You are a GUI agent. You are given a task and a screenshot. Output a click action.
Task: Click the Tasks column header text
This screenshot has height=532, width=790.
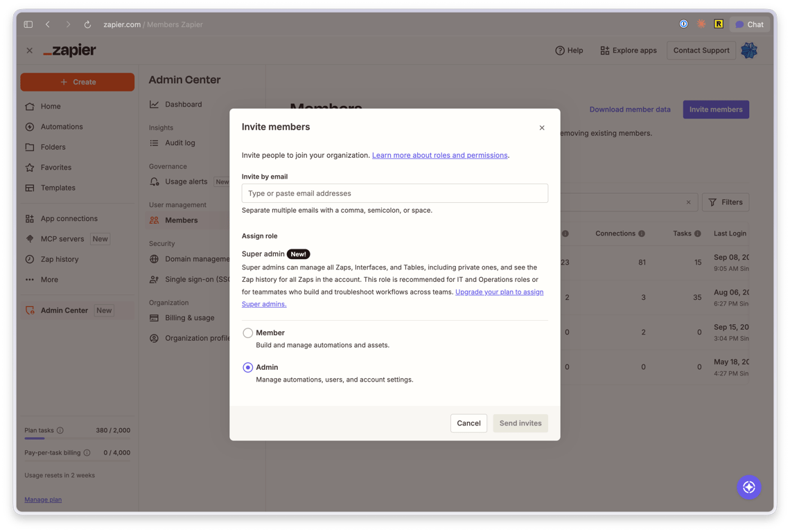682,233
